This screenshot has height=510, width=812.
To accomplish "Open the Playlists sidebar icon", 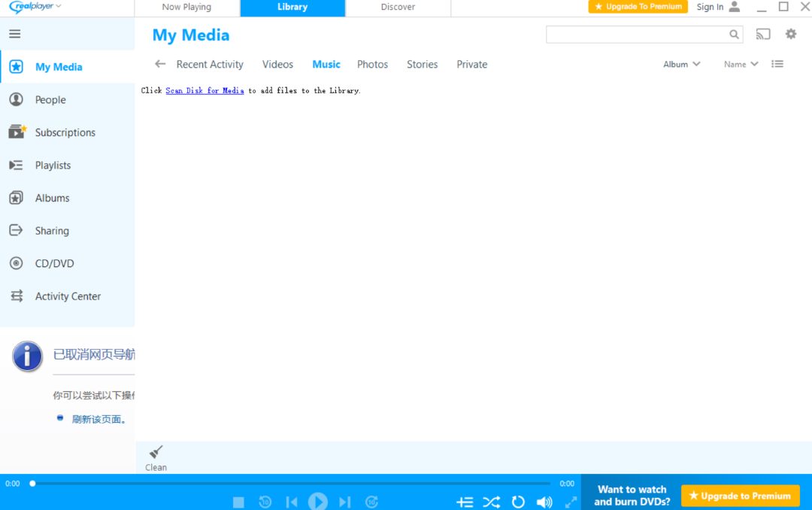I will click(53, 165).
